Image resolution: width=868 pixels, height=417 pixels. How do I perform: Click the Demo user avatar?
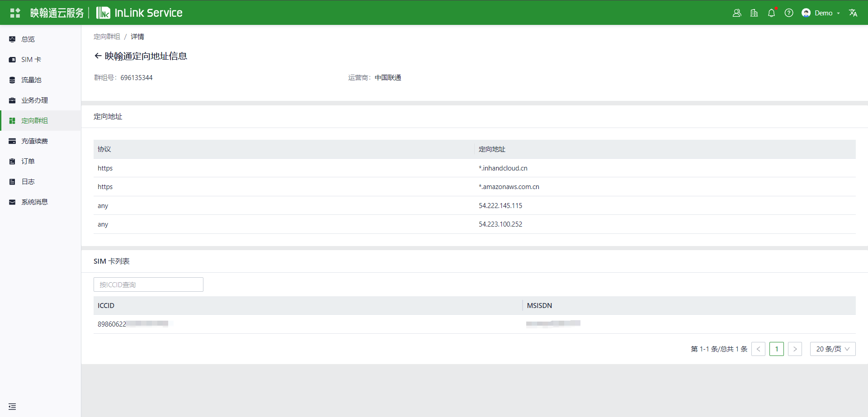806,13
